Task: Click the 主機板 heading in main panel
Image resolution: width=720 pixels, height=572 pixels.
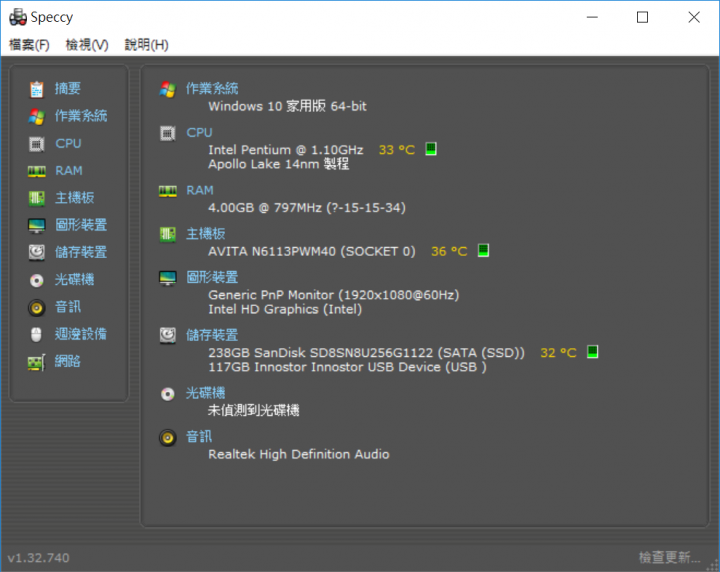Action: 205,234
